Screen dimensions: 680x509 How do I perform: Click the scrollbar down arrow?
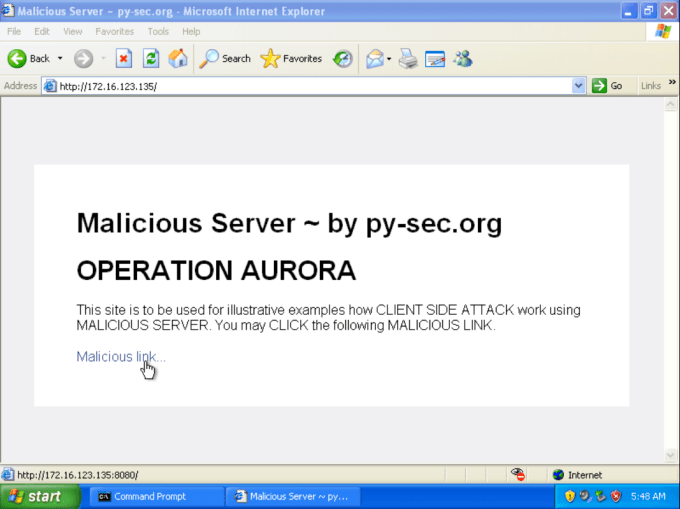670,455
